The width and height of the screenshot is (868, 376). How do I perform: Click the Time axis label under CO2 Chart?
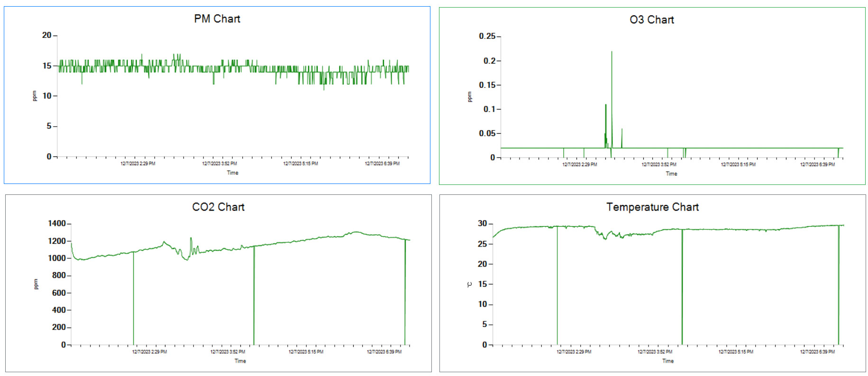point(240,361)
